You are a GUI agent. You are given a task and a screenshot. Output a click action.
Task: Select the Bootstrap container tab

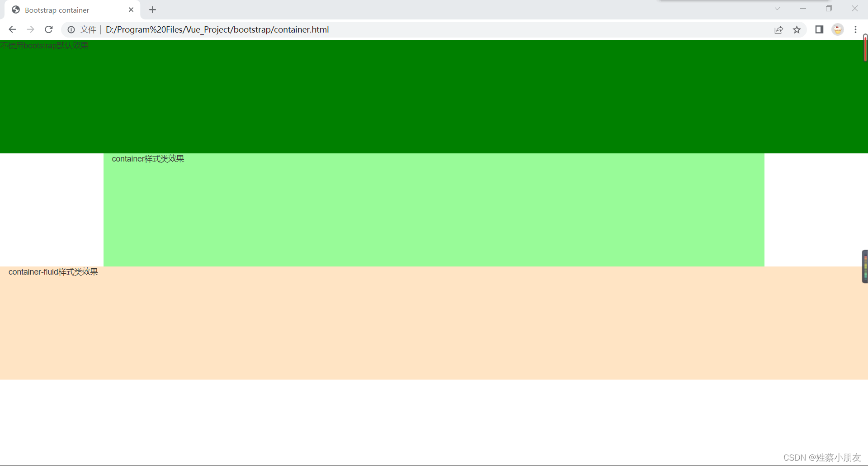tap(72, 10)
